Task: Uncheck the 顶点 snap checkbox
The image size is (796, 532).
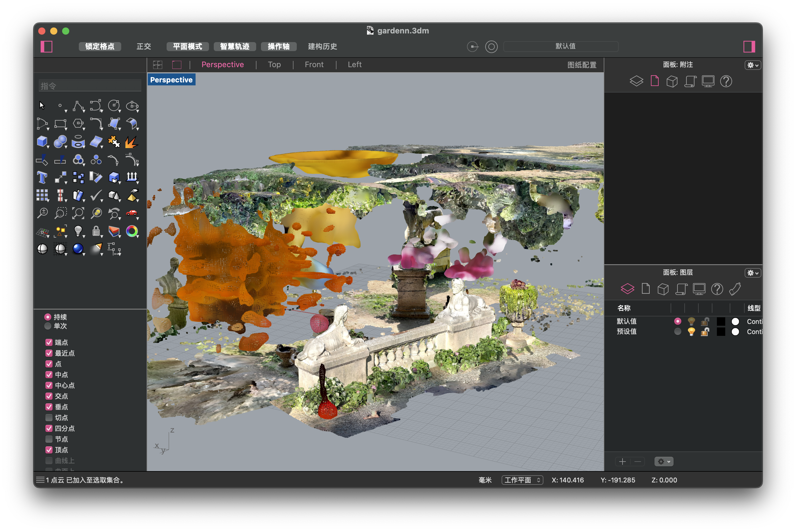Action: (49, 450)
